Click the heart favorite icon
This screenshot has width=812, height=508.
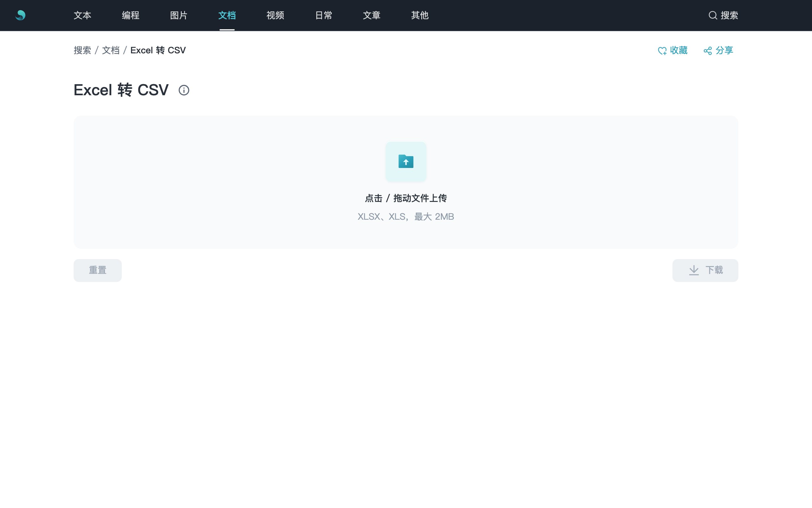click(662, 51)
